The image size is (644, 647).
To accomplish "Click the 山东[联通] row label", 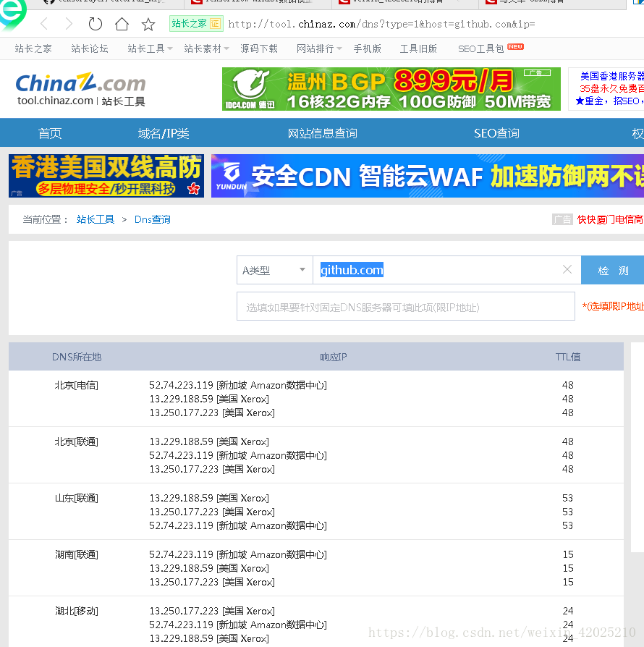I will 76,498.
